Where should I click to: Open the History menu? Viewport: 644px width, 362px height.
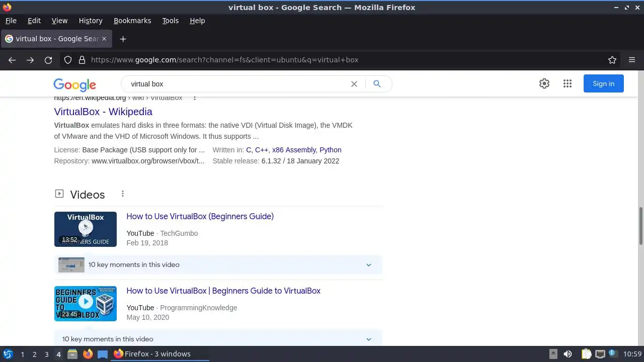click(x=91, y=21)
